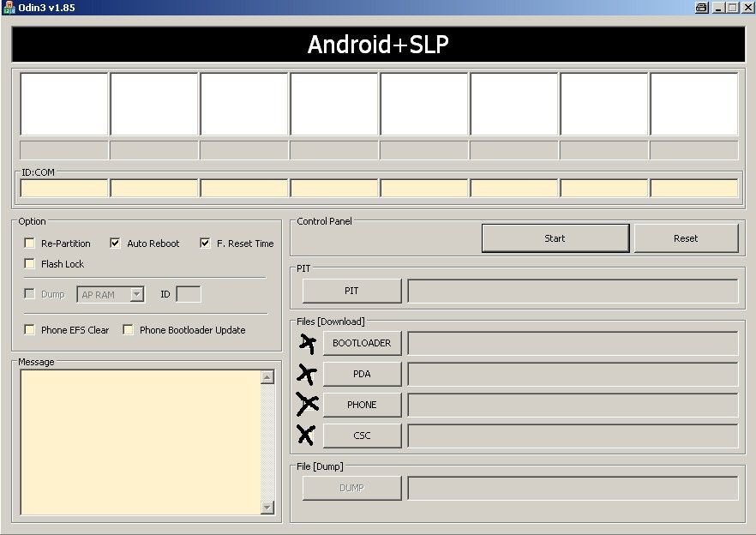This screenshot has height=535, width=756.
Task: Click the DUMP file button
Action: point(351,488)
